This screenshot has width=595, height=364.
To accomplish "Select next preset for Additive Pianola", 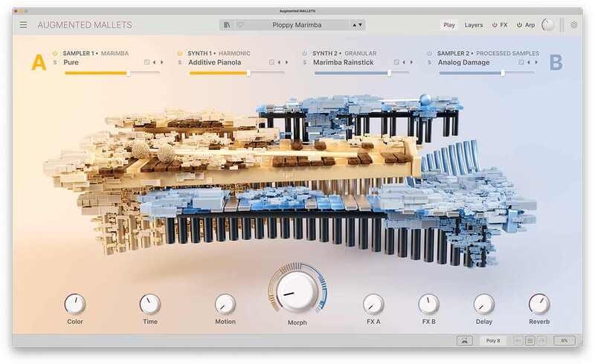I will [x=286, y=62].
